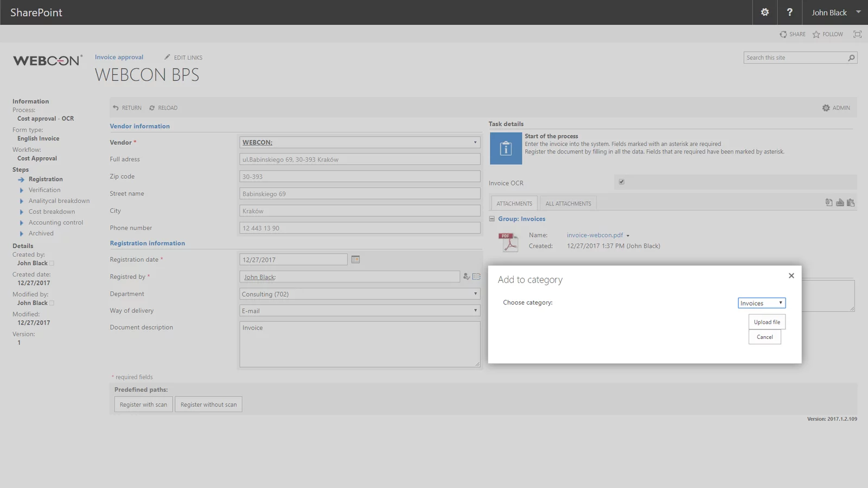Click the search magnifier icon
The width and height of the screenshot is (868, 488).
tap(851, 57)
